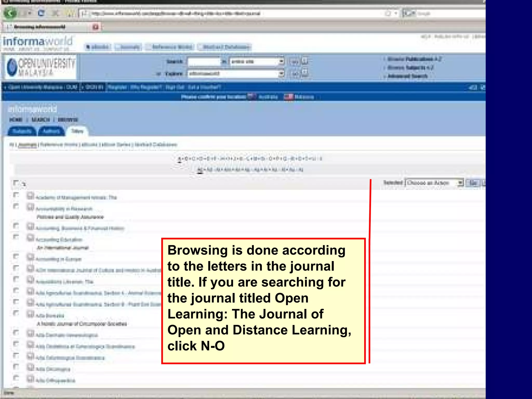Tick the Acquisitions Librarian checkbox
Screen dimensions: 532x399
[x=16, y=279]
